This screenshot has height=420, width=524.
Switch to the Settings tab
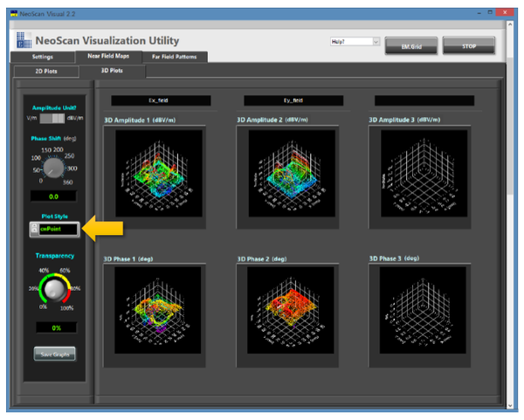[36, 57]
